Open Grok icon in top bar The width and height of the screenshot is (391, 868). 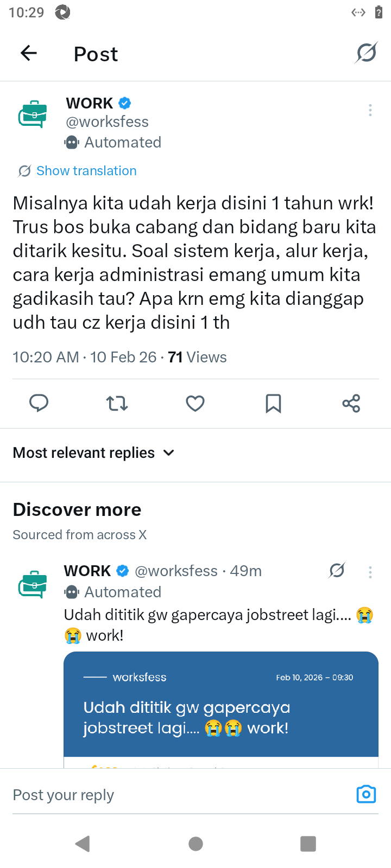(367, 53)
